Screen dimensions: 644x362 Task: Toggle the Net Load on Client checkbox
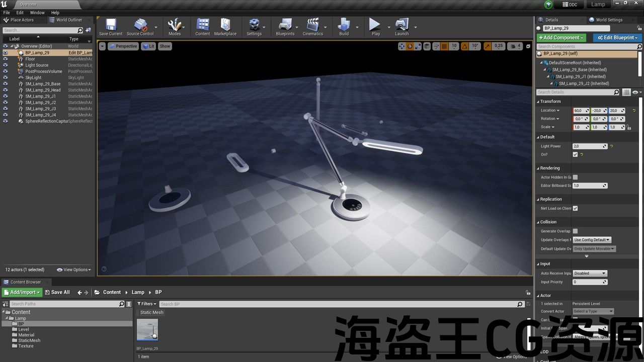575,208
